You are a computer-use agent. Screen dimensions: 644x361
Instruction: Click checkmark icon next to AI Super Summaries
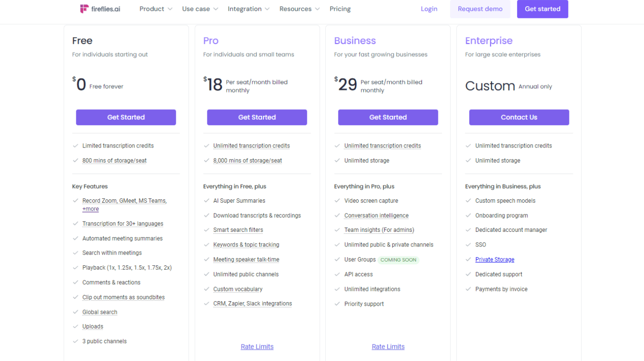(x=206, y=201)
